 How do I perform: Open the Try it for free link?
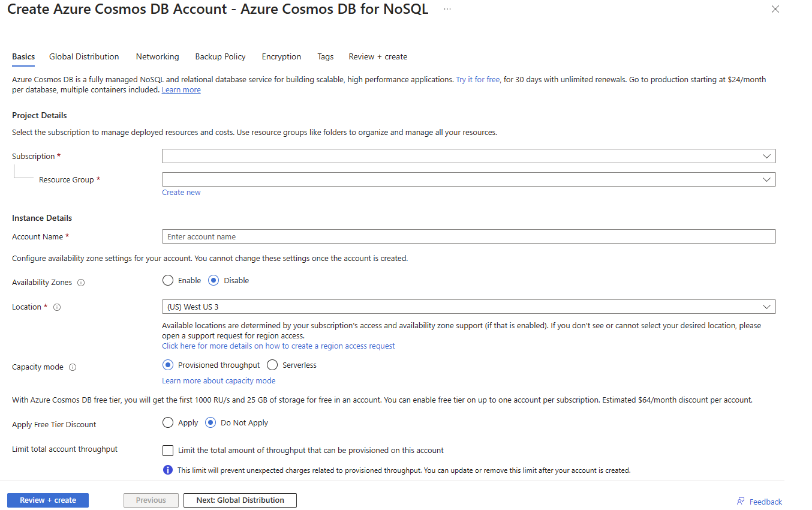pos(477,79)
